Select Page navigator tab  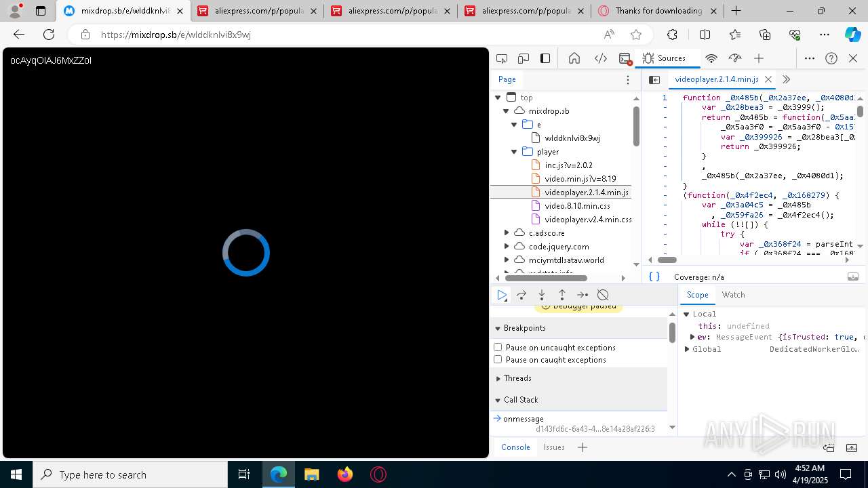coord(507,79)
